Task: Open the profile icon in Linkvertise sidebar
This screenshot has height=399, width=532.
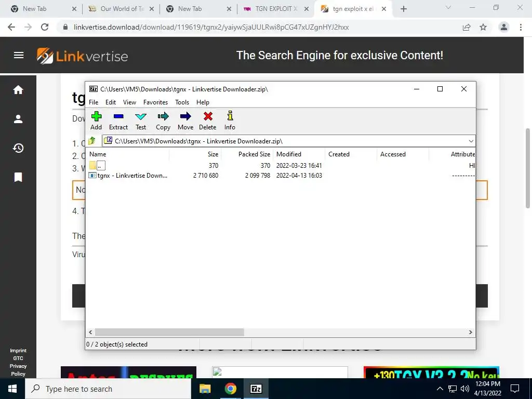Action: 18,119
